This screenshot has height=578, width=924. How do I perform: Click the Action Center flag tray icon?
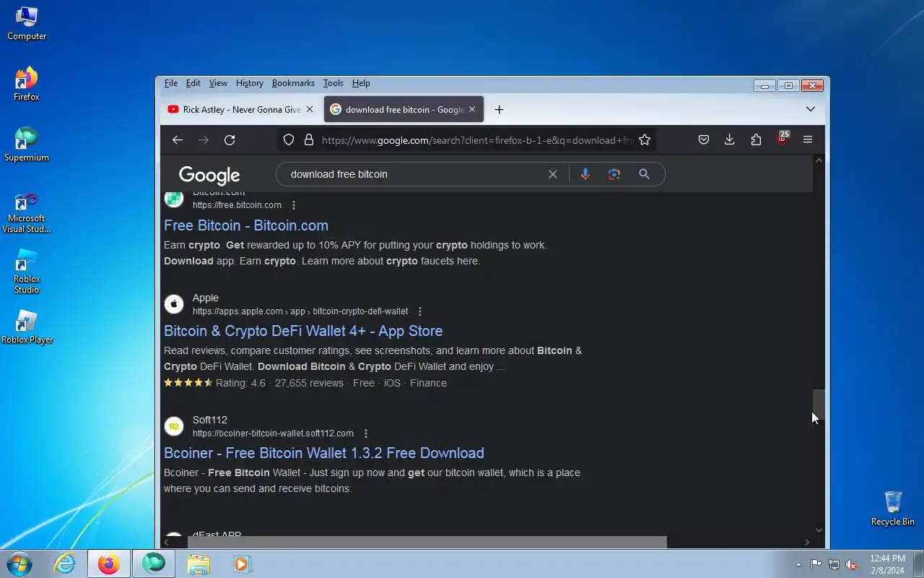(x=816, y=564)
